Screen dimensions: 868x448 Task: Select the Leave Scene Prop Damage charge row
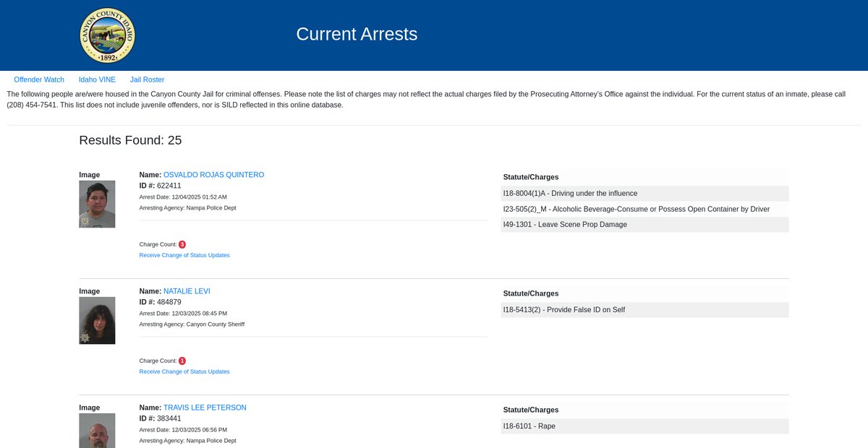(x=644, y=225)
